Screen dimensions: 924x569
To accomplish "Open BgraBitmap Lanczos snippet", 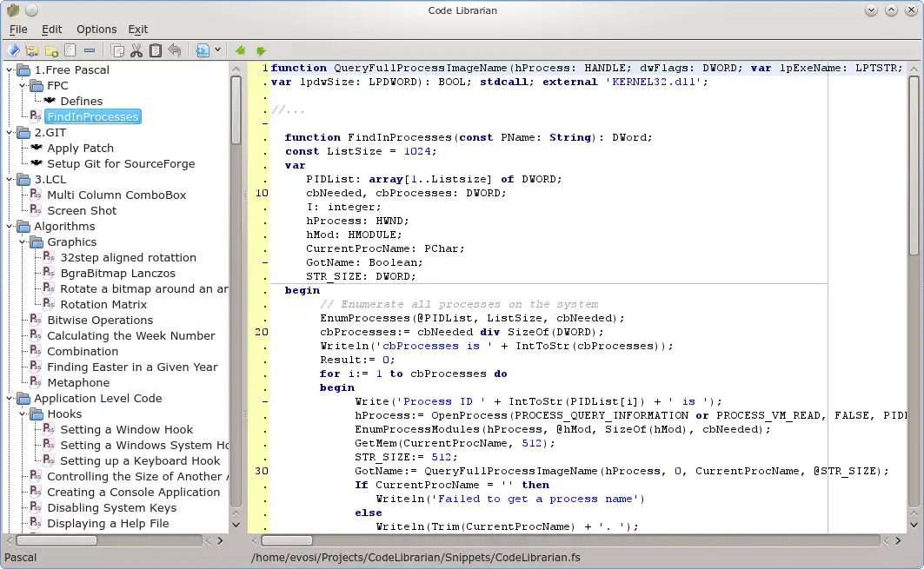I will click(x=117, y=274).
